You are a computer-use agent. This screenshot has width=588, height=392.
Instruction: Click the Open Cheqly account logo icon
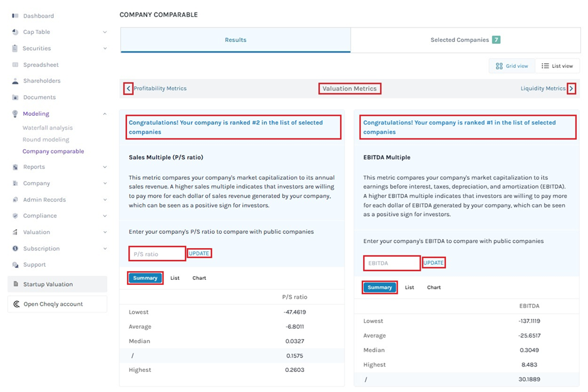[16, 304]
